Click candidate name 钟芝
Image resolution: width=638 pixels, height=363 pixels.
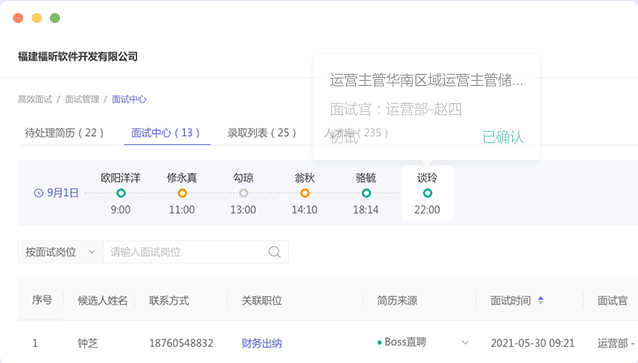click(88, 343)
